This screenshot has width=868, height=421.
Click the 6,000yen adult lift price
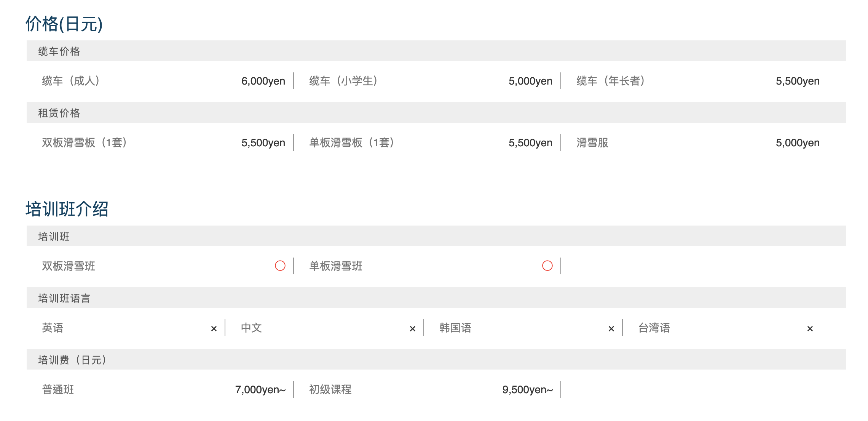(263, 81)
